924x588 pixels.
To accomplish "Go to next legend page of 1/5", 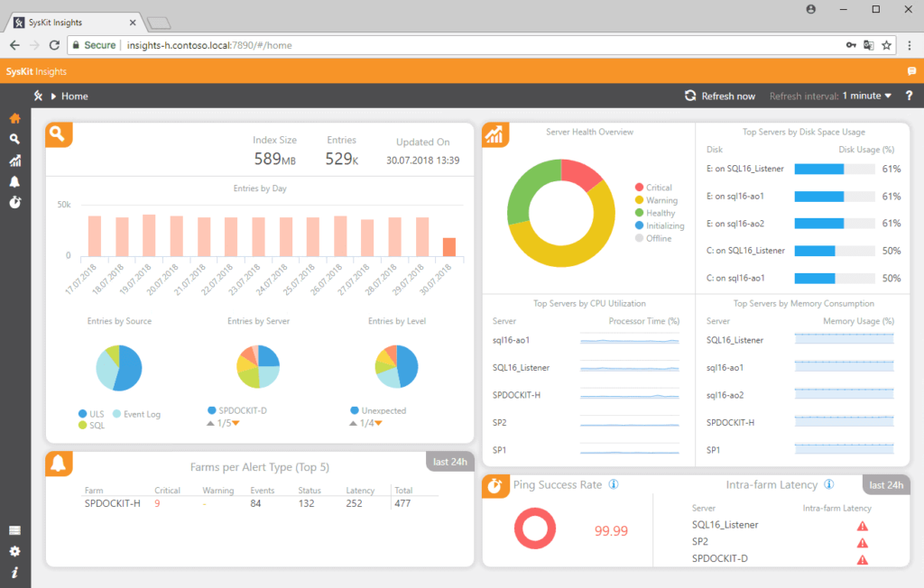I will tap(236, 424).
